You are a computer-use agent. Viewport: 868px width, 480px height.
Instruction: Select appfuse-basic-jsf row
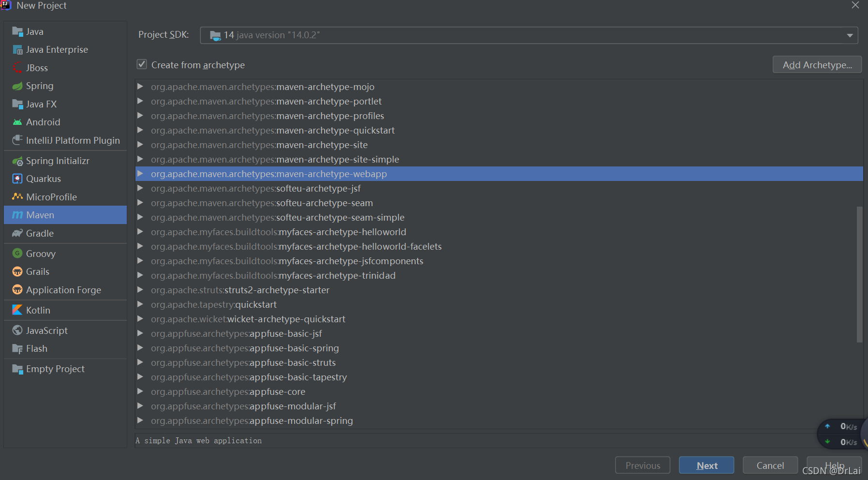click(x=499, y=333)
